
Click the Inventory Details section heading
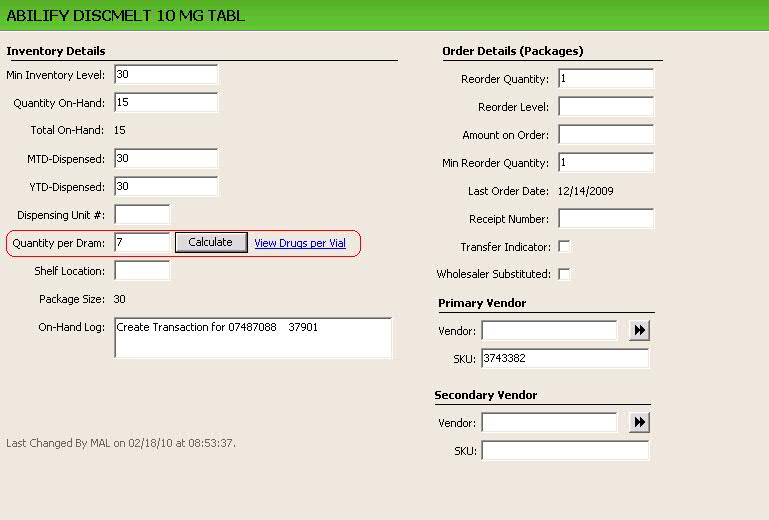[x=56, y=51]
